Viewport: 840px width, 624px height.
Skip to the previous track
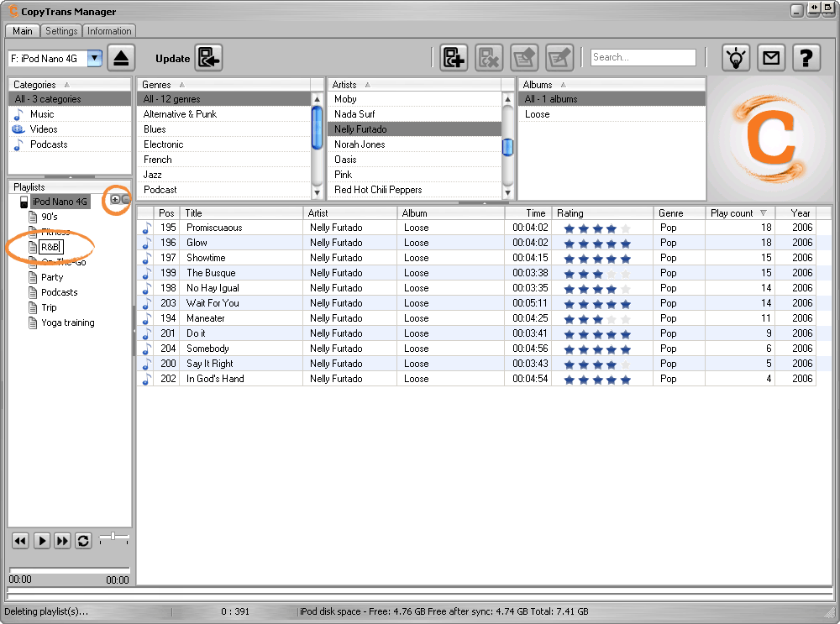(x=20, y=541)
